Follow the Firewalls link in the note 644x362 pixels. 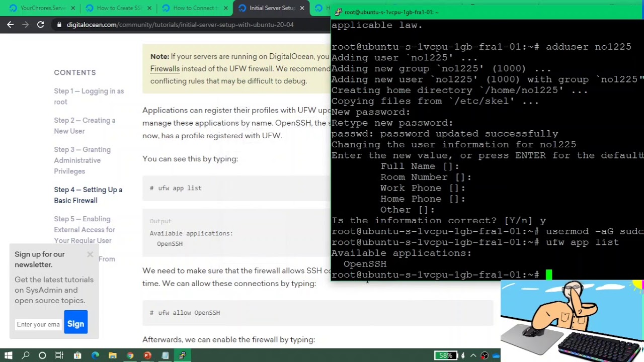(x=165, y=69)
